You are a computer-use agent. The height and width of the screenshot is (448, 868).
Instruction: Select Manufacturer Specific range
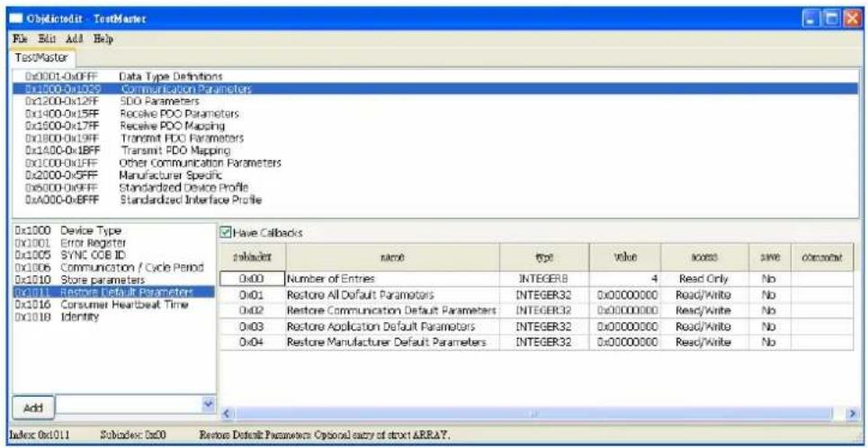pos(434,175)
